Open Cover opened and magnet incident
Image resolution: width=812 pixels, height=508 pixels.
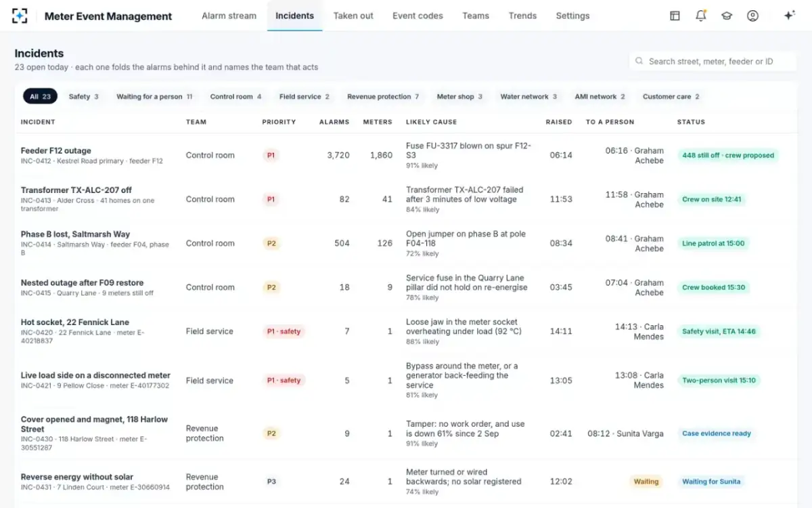pos(94,424)
